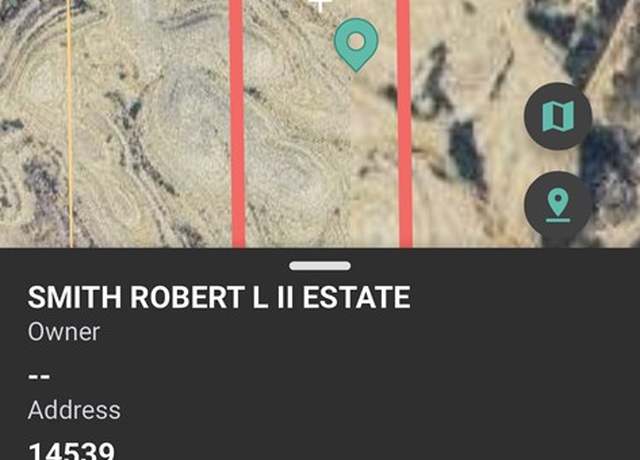Screen dimensions: 640x460
Task: Tap the Owner label
Action: point(64,332)
